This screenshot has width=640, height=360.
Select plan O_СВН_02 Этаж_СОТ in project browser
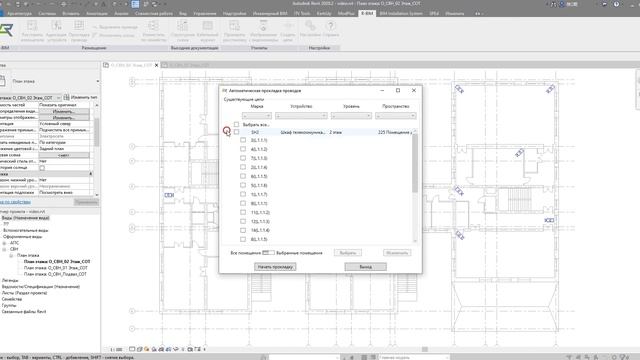coord(57,262)
